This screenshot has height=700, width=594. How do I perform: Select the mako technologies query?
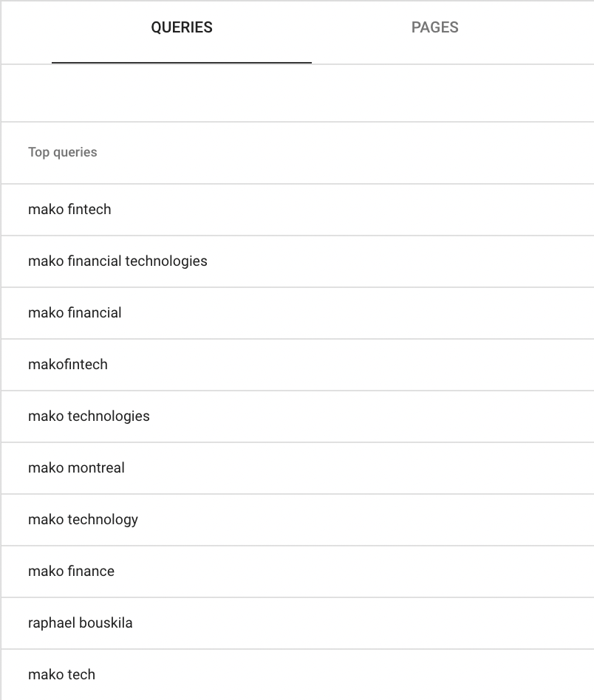(89, 416)
